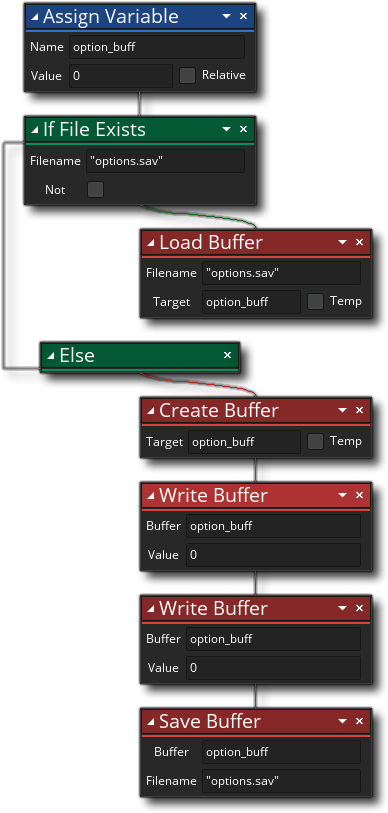Image resolution: width=388 pixels, height=813 pixels.
Task: Open dropdown arrow on first Write Buffer block
Action: (x=342, y=496)
